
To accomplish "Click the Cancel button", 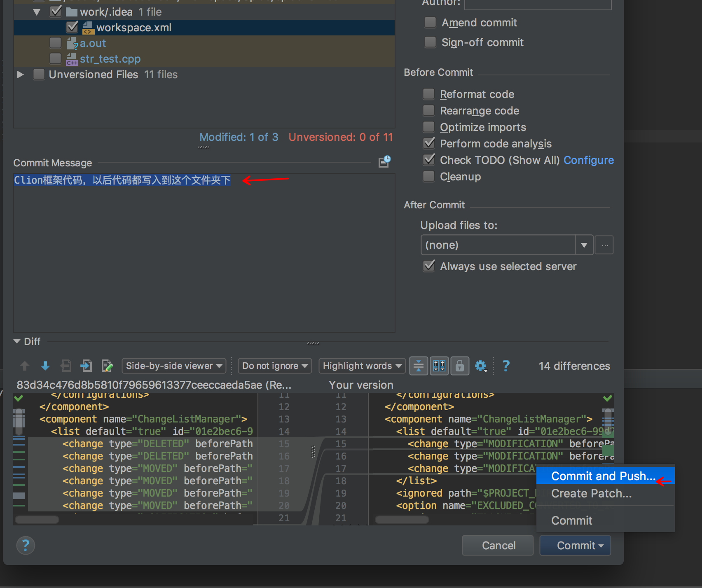I will pyautogui.click(x=498, y=546).
